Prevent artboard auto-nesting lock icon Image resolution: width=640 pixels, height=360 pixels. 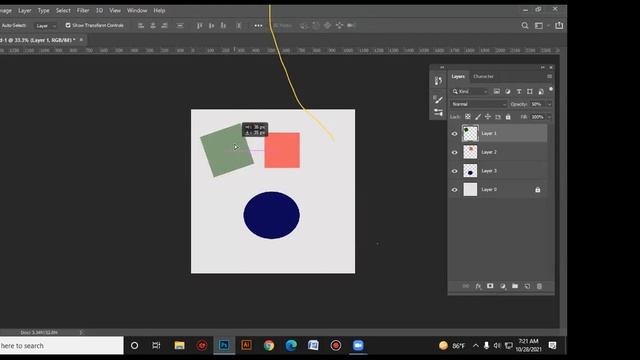click(x=498, y=117)
